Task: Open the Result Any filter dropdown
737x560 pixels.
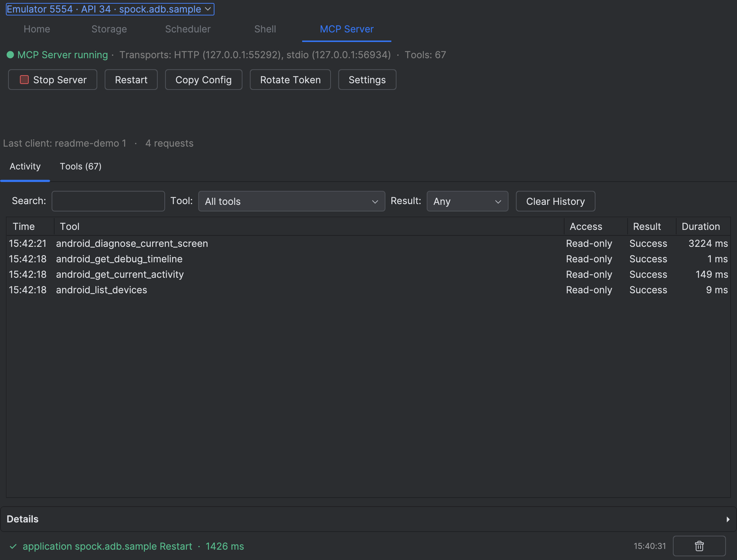Action: [467, 201]
